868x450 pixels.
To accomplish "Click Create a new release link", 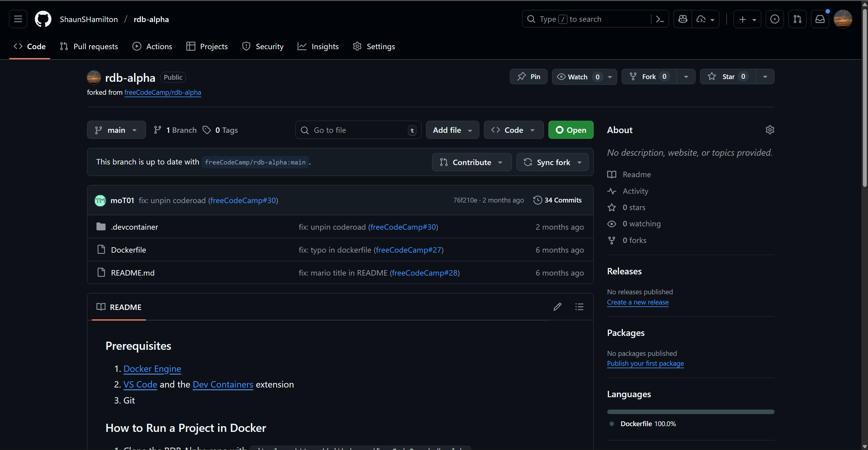I will (x=638, y=302).
